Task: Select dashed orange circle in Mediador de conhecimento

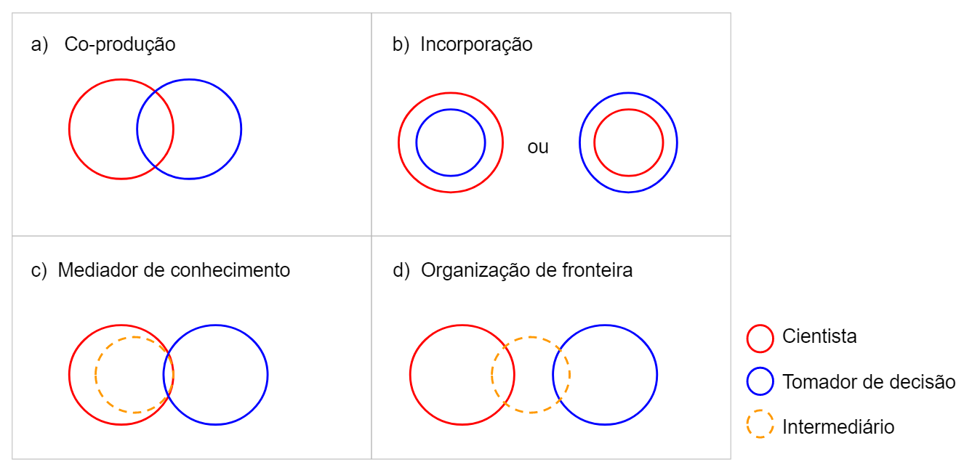Action: pos(134,375)
